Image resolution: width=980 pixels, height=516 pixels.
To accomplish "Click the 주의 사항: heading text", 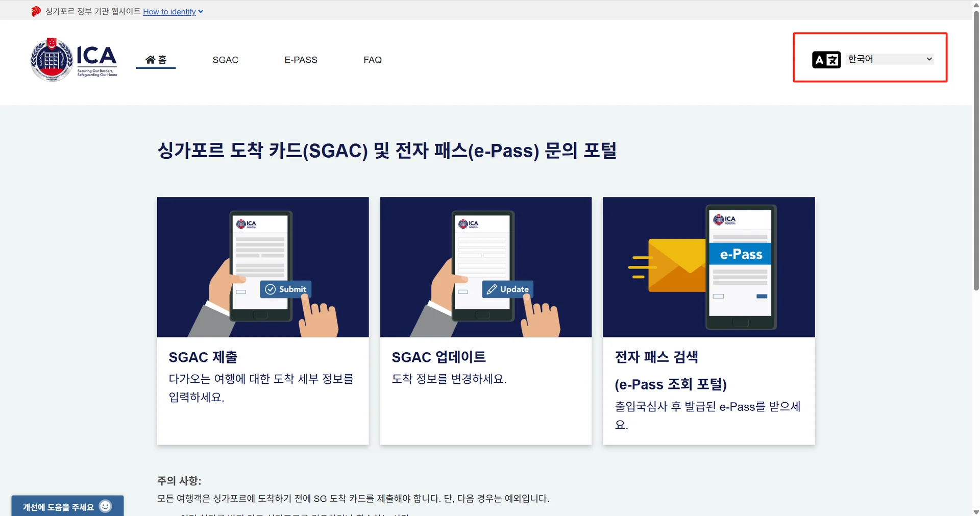I will click(x=179, y=480).
